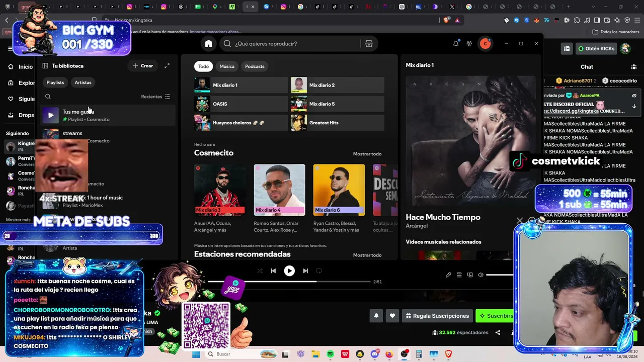Toggle shuffle in the Spotify player
Viewport: 644px width, 362px height.
pyautogui.click(x=260, y=270)
